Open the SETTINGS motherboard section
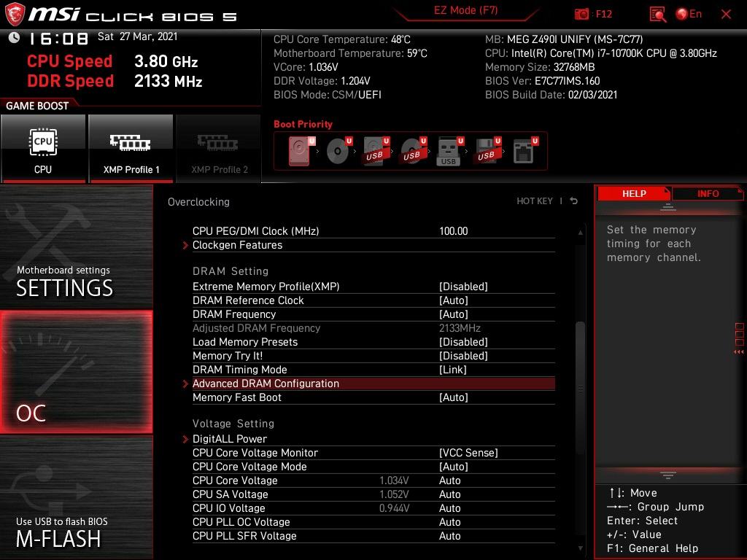The width and height of the screenshot is (747, 560). pos(76,246)
